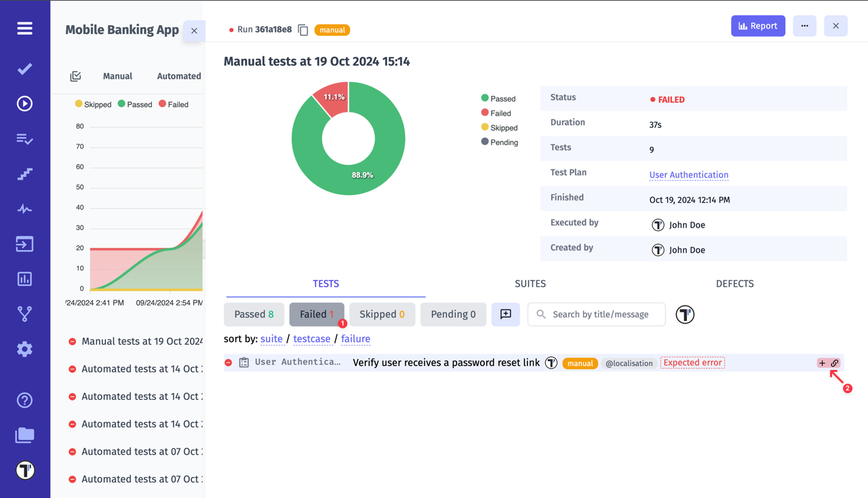Open the Runs play icon in sidebar

24,104
